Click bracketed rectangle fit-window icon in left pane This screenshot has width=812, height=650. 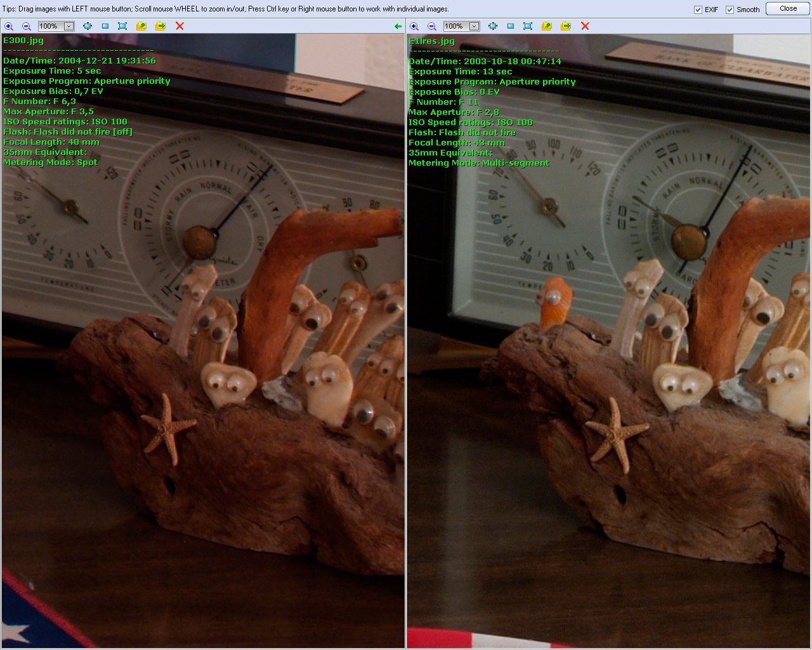point(122,26)
